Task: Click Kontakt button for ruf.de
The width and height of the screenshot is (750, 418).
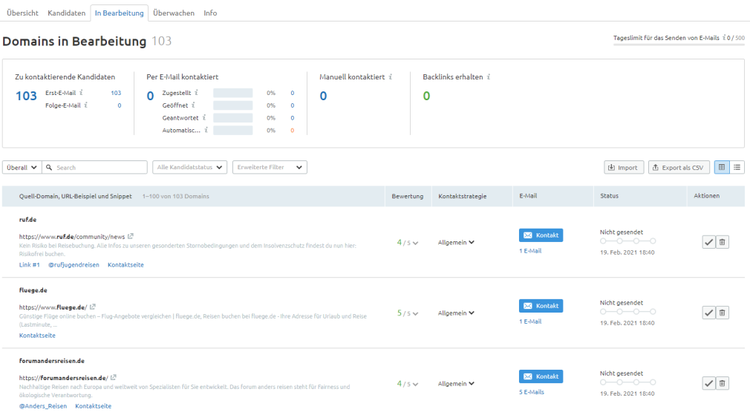Action: [x=541, y=235]
